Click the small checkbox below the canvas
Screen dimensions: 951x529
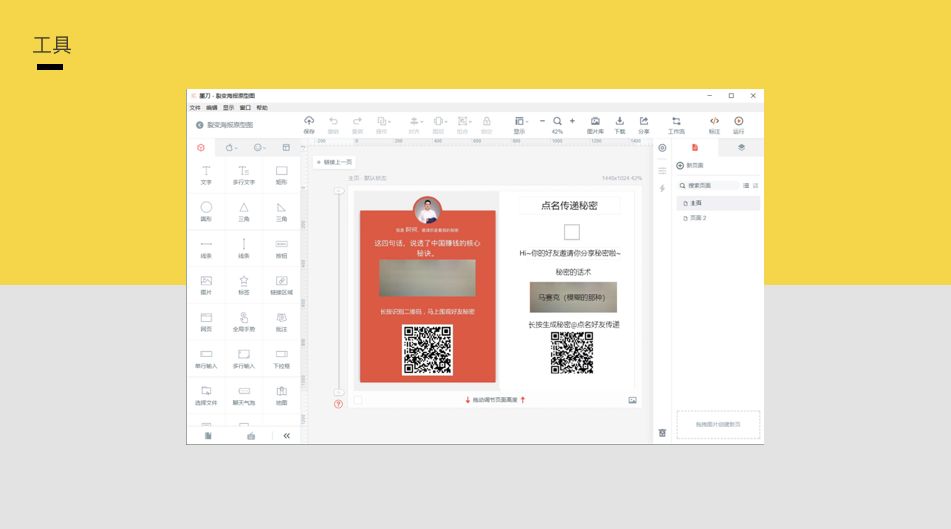(358, 400)
